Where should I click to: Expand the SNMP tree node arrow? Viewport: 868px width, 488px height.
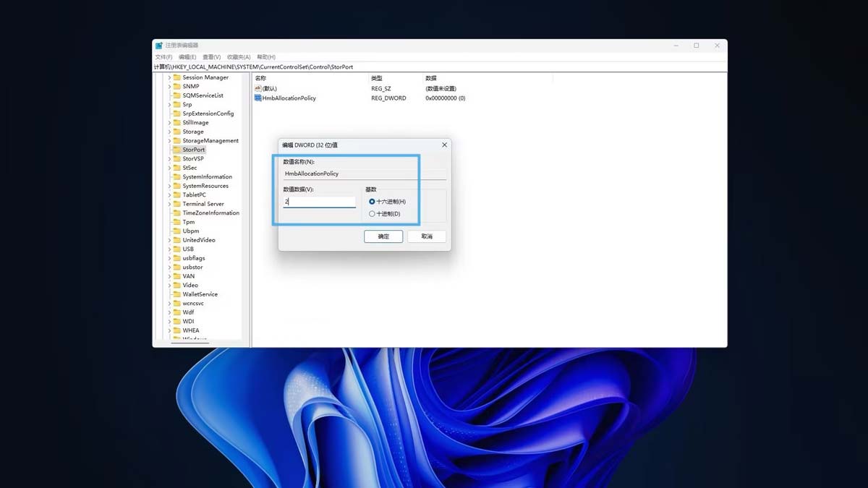(169, 87)
